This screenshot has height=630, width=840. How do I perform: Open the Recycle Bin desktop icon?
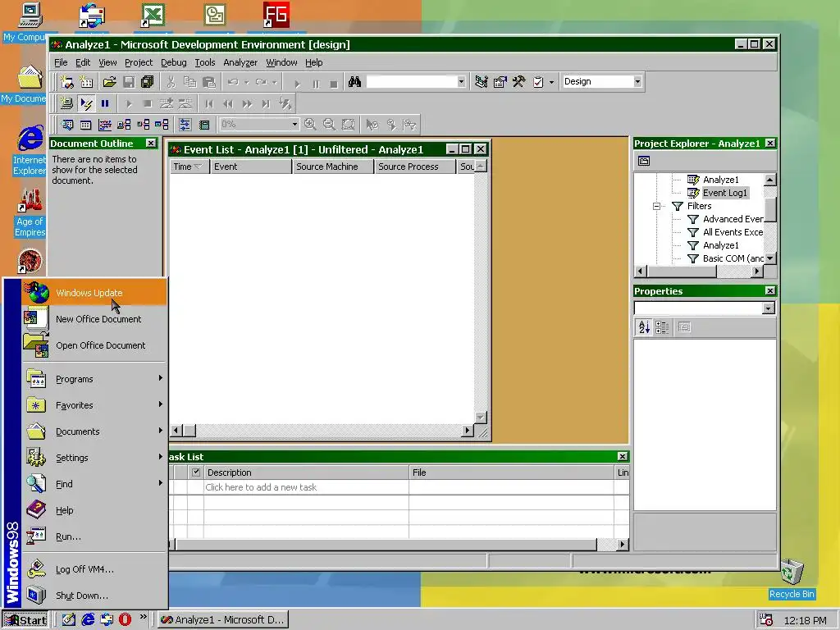[x=792, y=578]
